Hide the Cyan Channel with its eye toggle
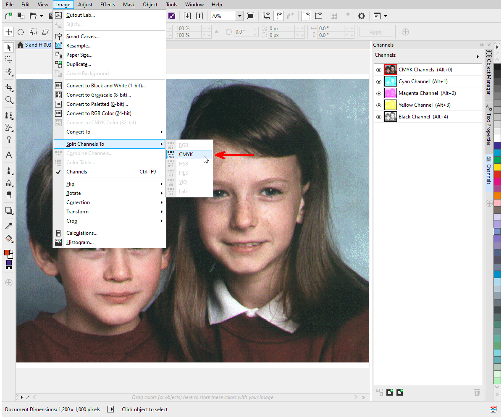The height and width of the screenshot is (420, 504). point(378,81)
